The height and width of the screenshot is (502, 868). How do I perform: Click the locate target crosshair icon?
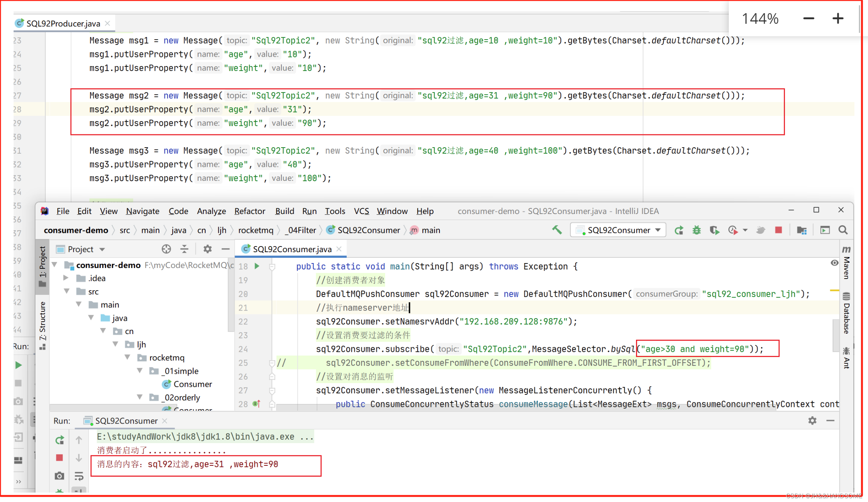coord(166,249)
